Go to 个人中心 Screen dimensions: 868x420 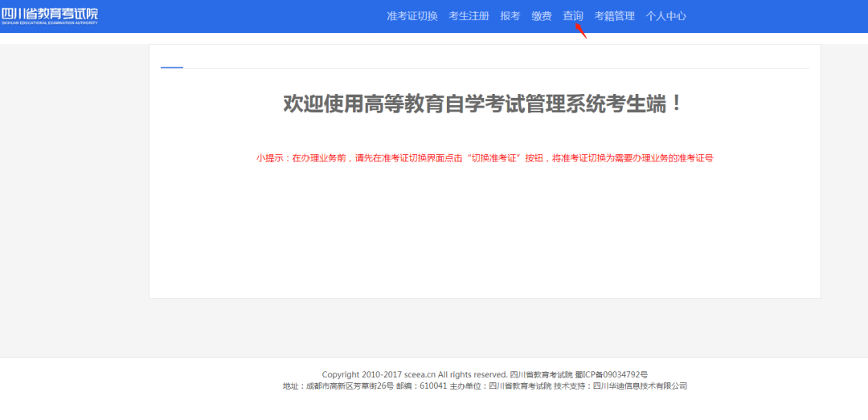[666, 16]
